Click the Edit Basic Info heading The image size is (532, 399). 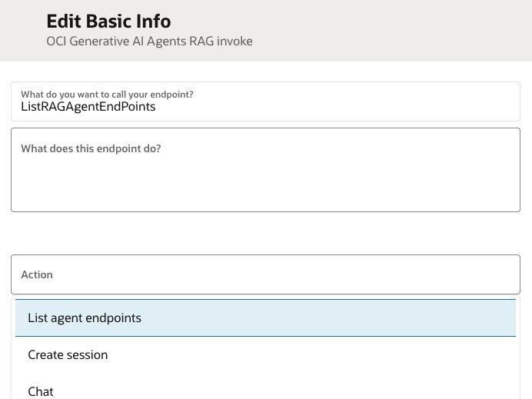108,21
